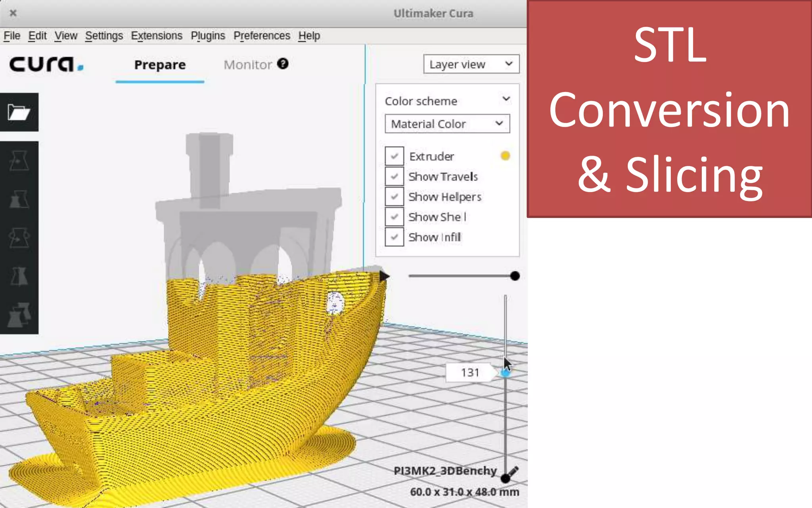Click the PI3MK2_3DBenchy job name
This screenshot has width=812, height=508.
click(445, 471)
